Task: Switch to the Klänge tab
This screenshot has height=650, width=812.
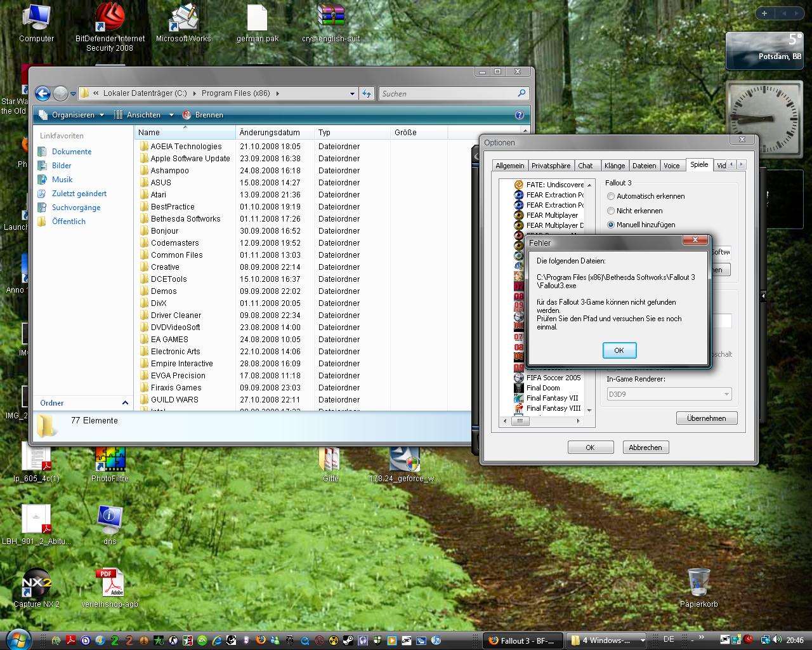Action: point(614,166)
